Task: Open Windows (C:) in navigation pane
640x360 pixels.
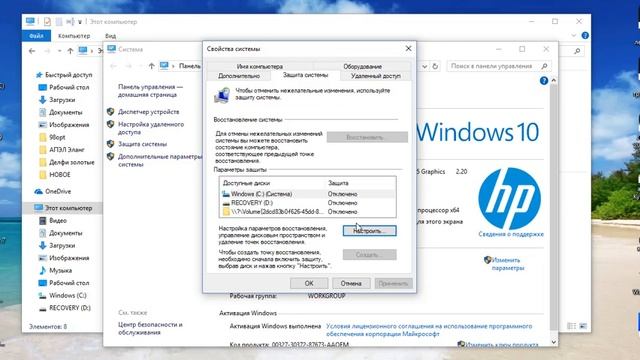Action: (62, 296)
